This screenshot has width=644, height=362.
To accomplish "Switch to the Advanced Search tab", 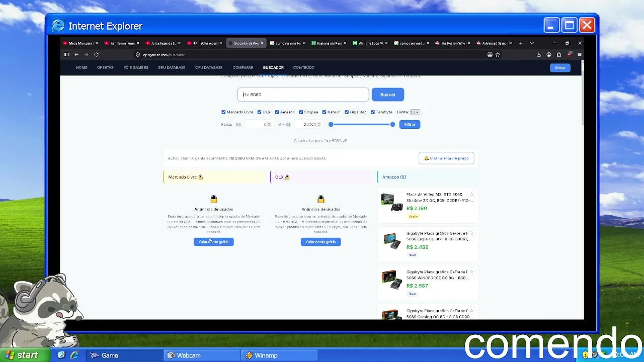I will point(494,43).
